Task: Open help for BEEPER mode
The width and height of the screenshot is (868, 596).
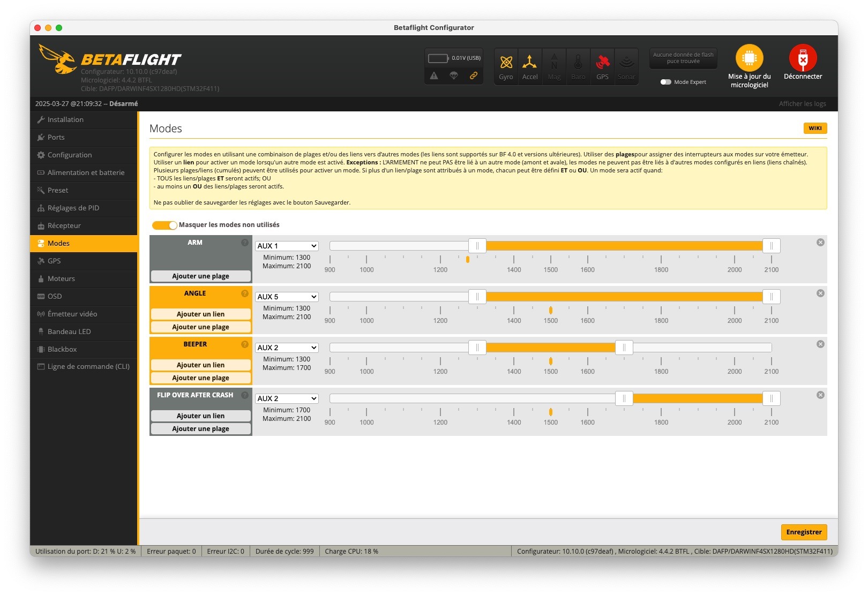Action: tap(245, 344)
